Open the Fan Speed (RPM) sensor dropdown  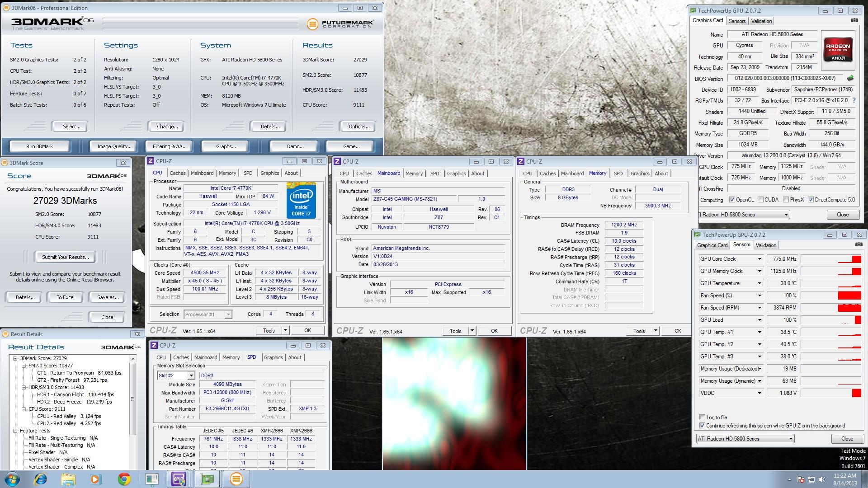[x=759, y=308]
